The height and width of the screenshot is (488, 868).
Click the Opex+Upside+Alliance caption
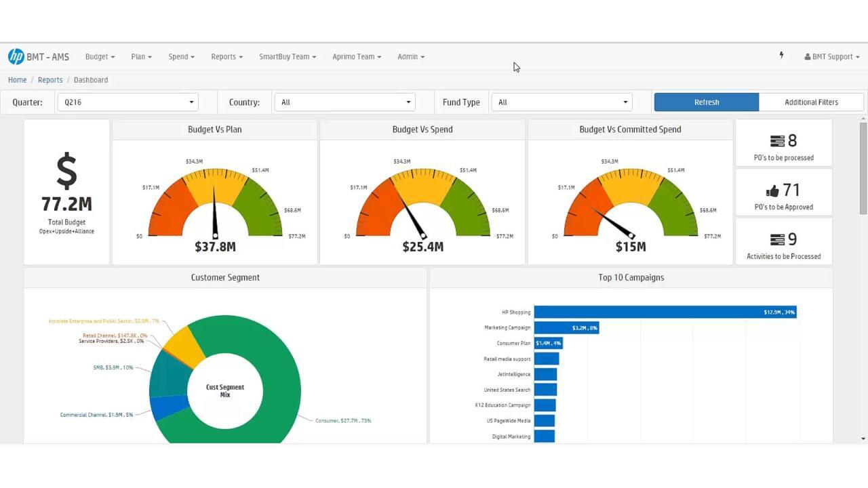[66, 232]
